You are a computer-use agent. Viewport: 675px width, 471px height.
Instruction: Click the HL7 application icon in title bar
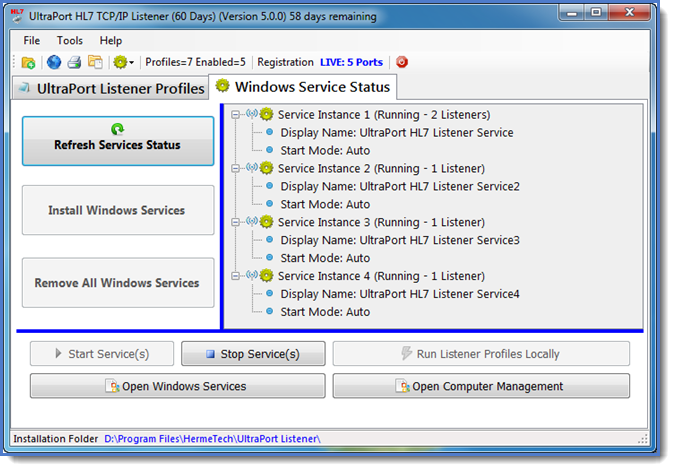17,15
